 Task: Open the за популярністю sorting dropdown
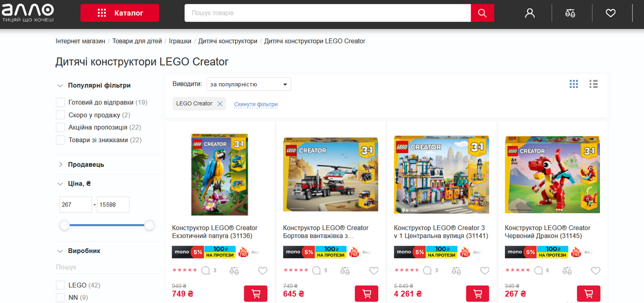coord(249,84)
